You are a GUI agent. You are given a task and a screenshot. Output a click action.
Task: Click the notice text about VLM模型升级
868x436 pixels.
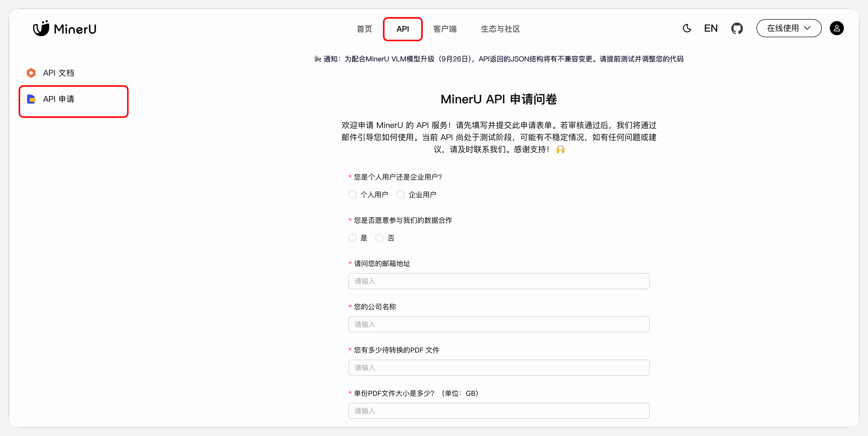(503, 59)
